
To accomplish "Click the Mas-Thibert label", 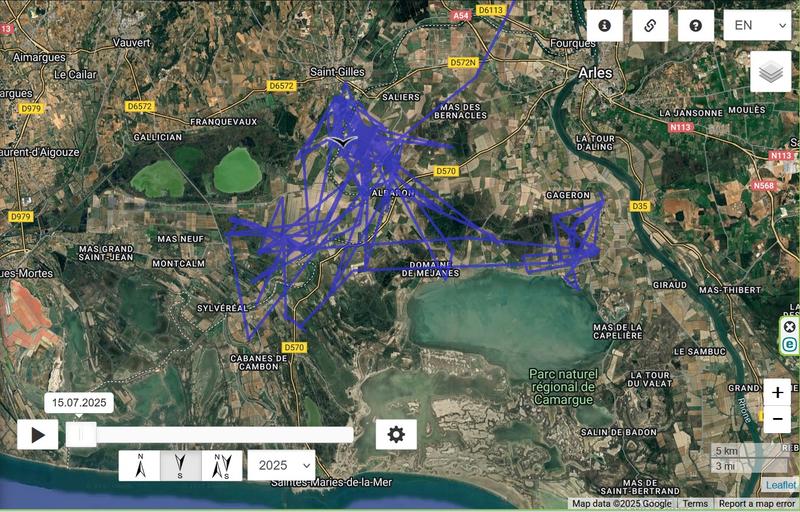I will (x=730, y=290).
